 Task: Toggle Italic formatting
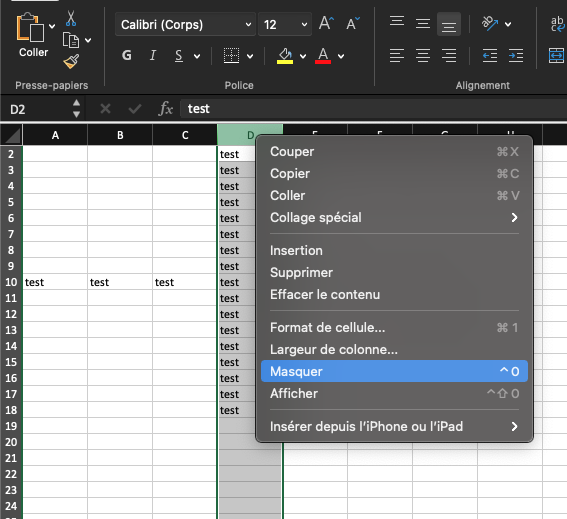point(153,56)
